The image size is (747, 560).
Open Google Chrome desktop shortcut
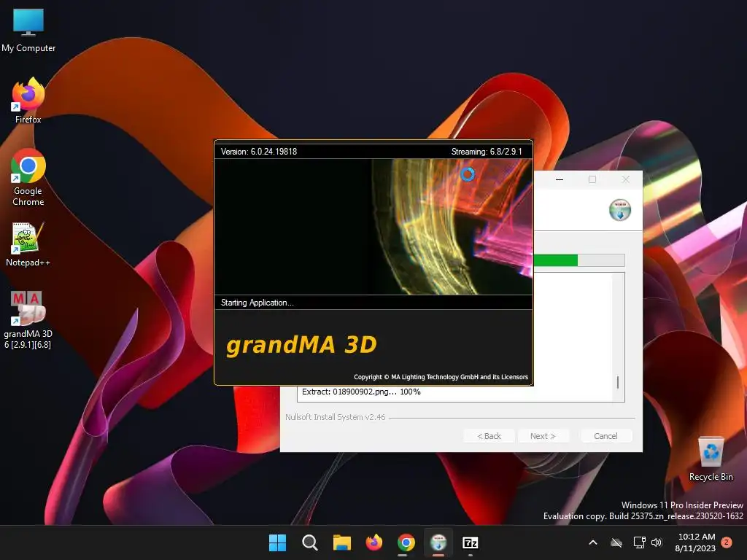pyautogui.click(x=28, y=177)
